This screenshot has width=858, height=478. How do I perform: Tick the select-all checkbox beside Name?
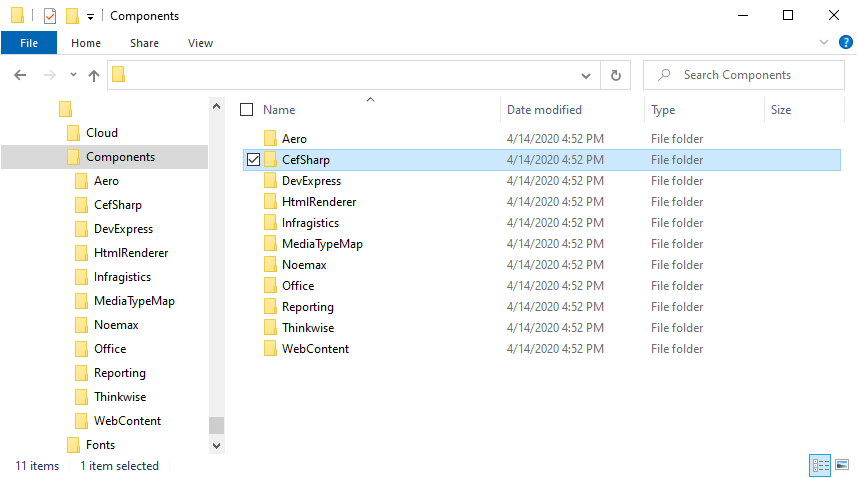pyautogui.click(x=247, y=110)
